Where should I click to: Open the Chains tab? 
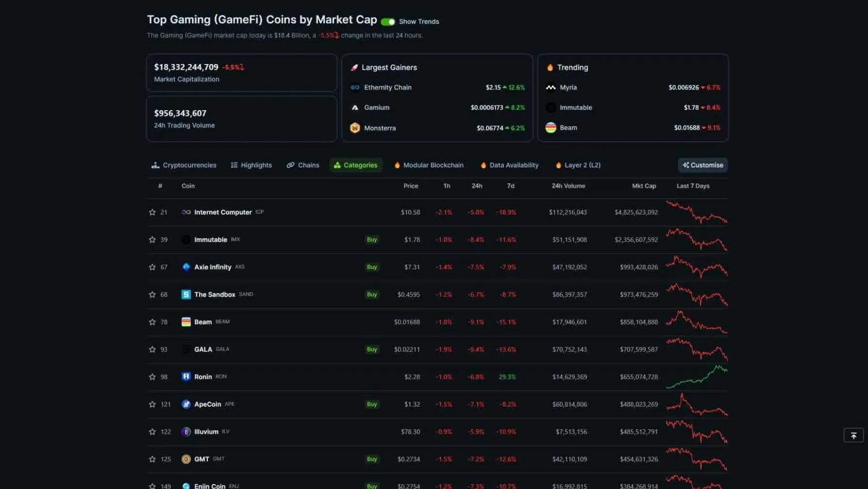pos(302,165)
